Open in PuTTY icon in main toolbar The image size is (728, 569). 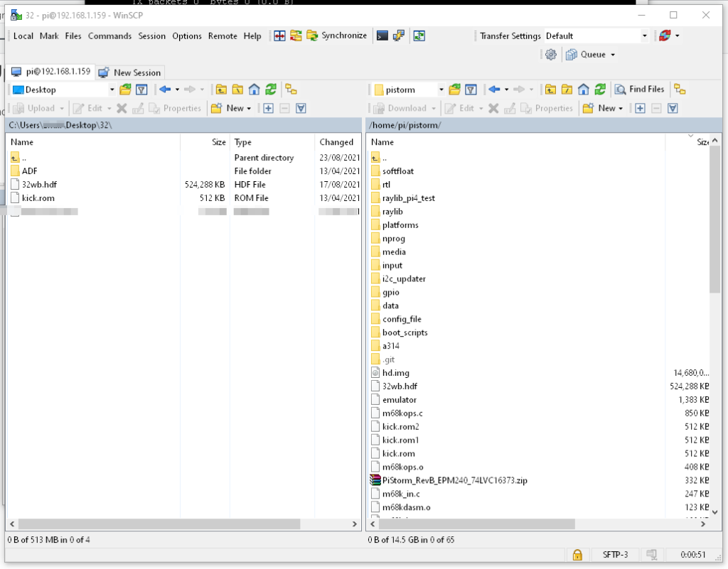398,36
